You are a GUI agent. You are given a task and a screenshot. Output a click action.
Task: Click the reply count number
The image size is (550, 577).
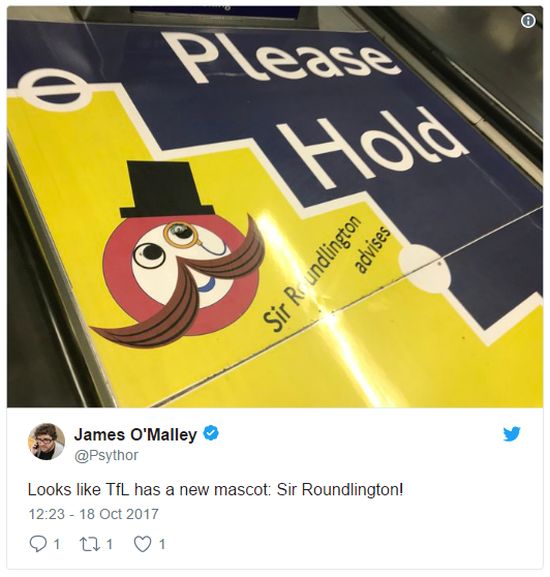(x=56, y=544)
